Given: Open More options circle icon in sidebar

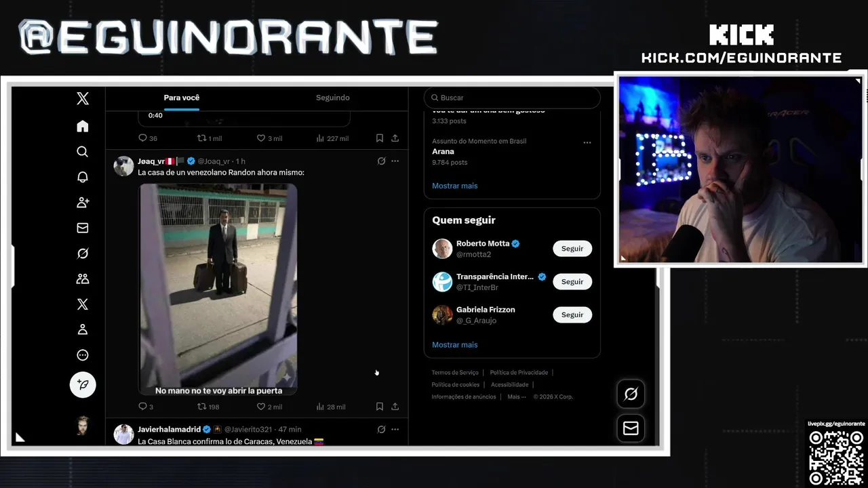Looking at the screenshot, I should pyautogui.click(x=83, y=355).
